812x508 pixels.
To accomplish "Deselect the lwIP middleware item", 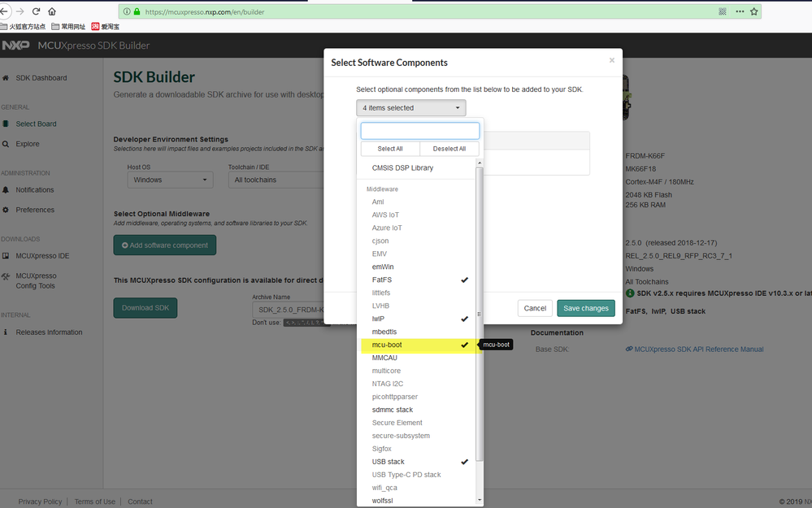I will click(418, 319).
